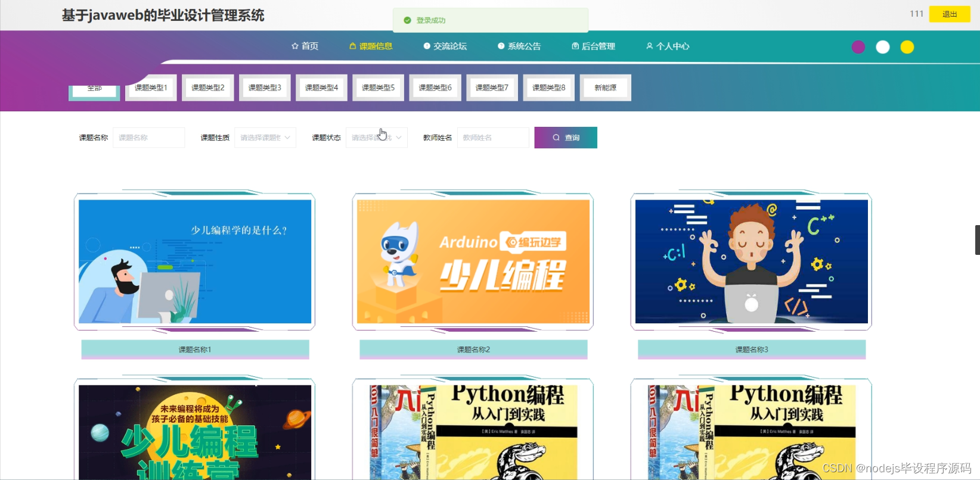The height and width of the screenshot is (480, 980).
Task: Filter by 课题类型2
Action: [x=208, y=88]
